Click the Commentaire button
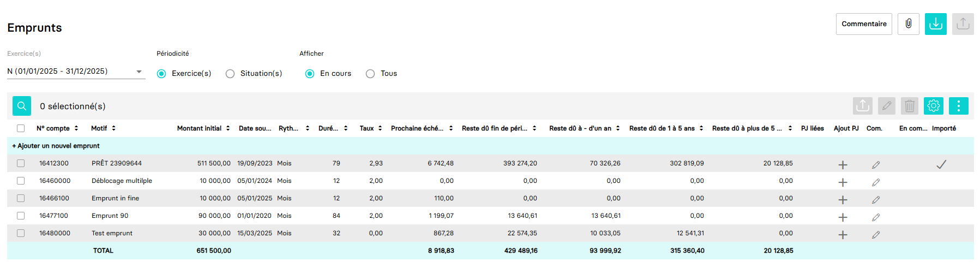The image size is (980, 267). (x=864, y=24)
